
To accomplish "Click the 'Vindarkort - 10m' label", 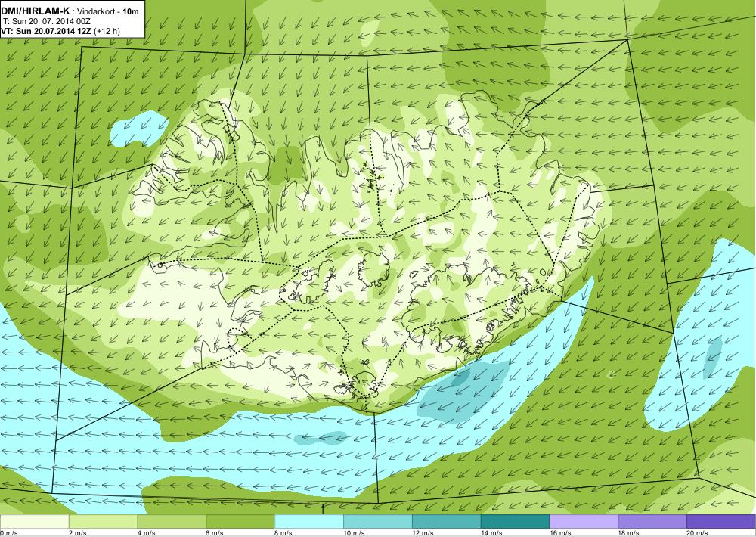I will (x=109, y=11).
